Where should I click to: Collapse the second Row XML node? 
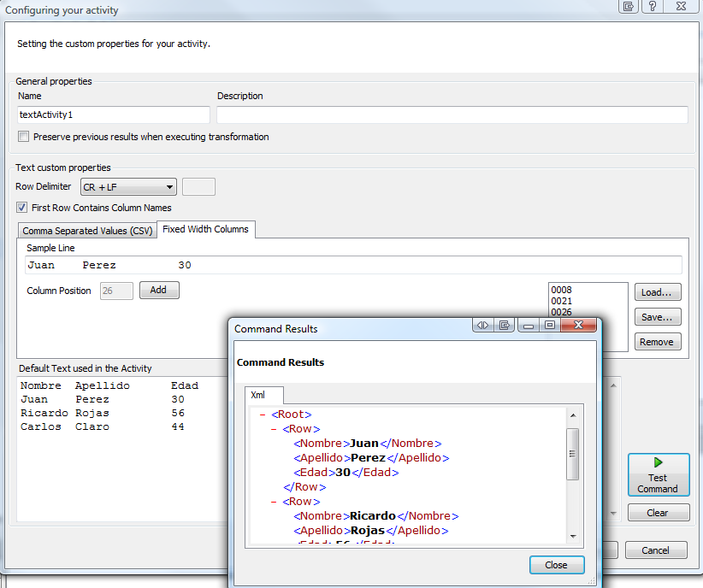tap(274, 502)
